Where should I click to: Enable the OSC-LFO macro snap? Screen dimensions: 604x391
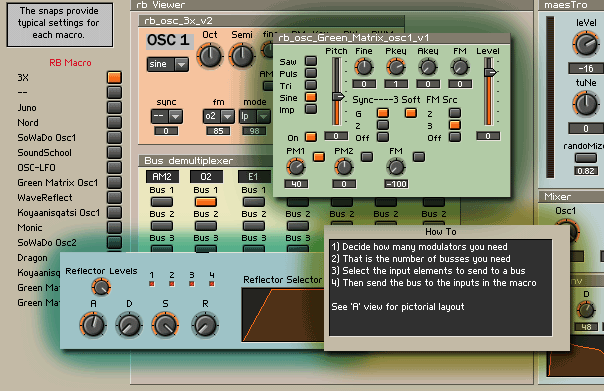coord(114,168)
